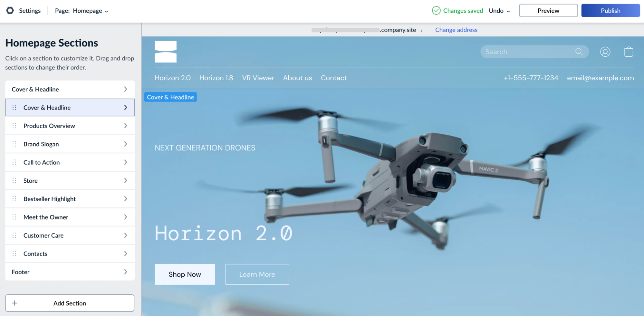Click the Shop Now button
The width and height of the screenshot is (644, 316).
coord(185,274)
